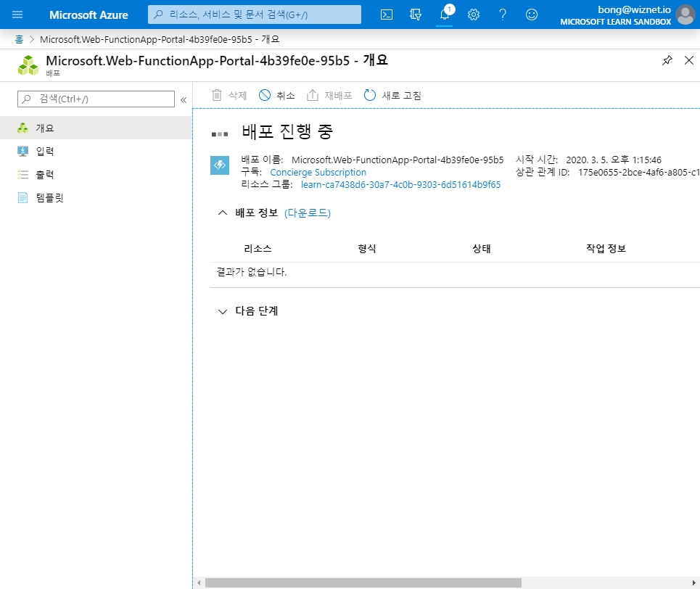
Task: Pin this blade to dashboard
Action: (x=667, y=60)
